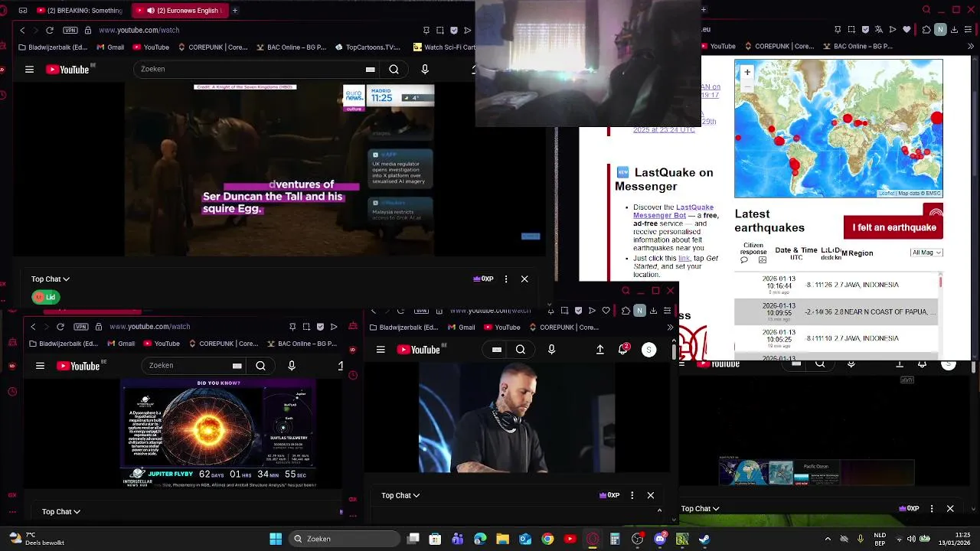Expand hidden bookmarks chevron in bottom-middle browser
This screenshot has width=980, height=551.
[x=670, y=328]
